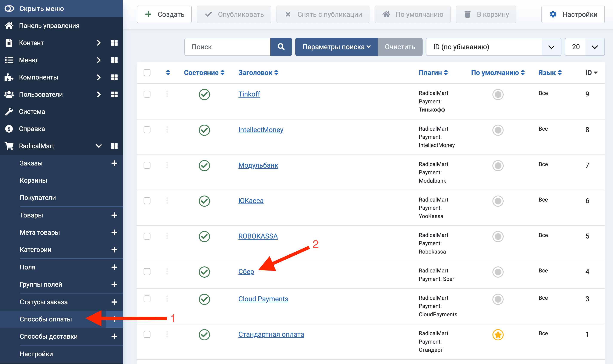613x364 pixels.
Task: Open the RadicalMart dashboard grid icon
Action: click(x=114, y=146)
